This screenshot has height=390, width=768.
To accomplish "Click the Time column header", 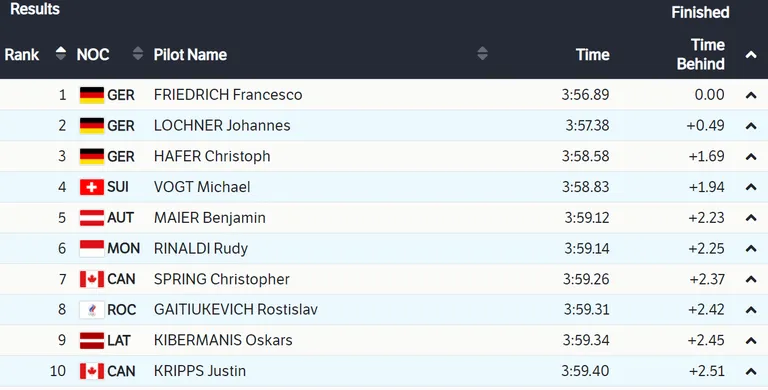I will 593,54.
